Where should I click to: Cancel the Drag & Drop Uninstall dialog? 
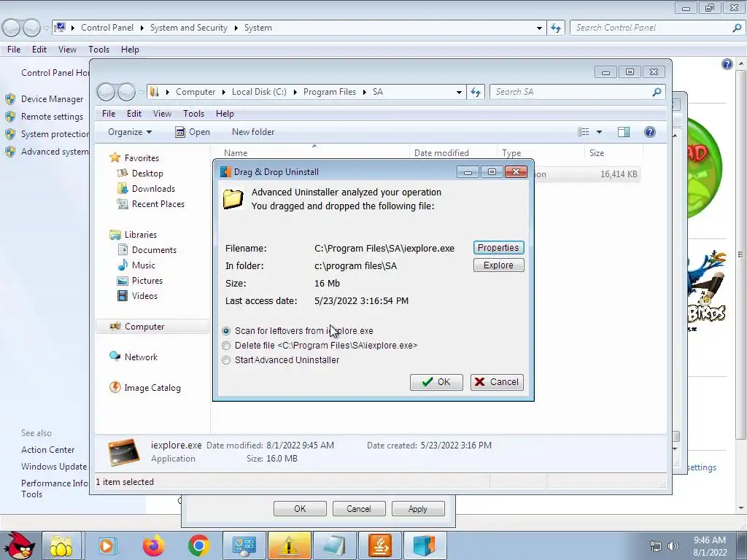tap(497, 382)
